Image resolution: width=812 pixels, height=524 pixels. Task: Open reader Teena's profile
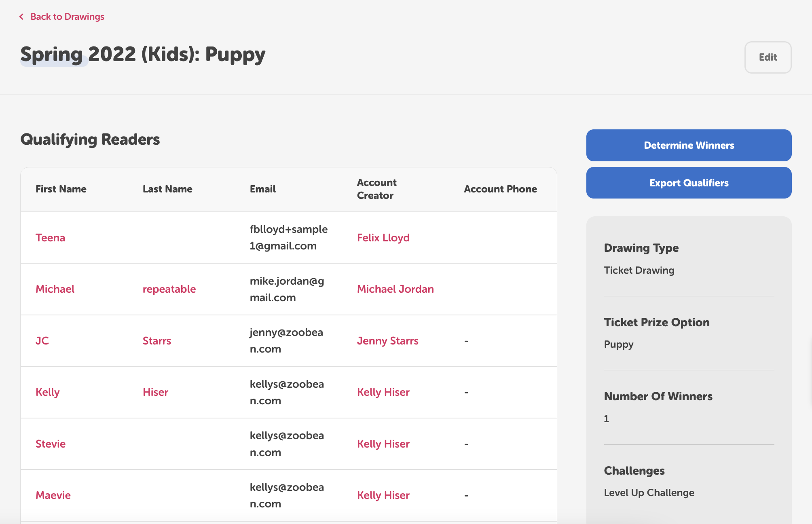(50, 237)
